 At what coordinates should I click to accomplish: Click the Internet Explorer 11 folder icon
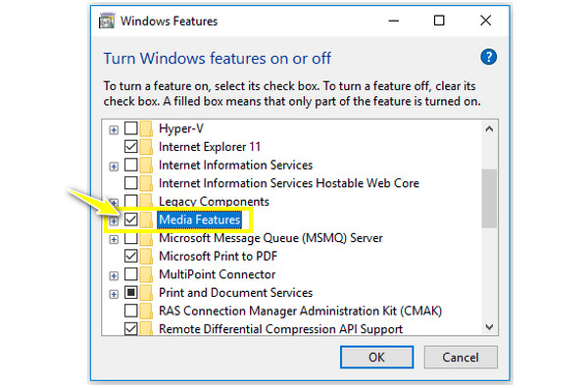pos(146,147)
